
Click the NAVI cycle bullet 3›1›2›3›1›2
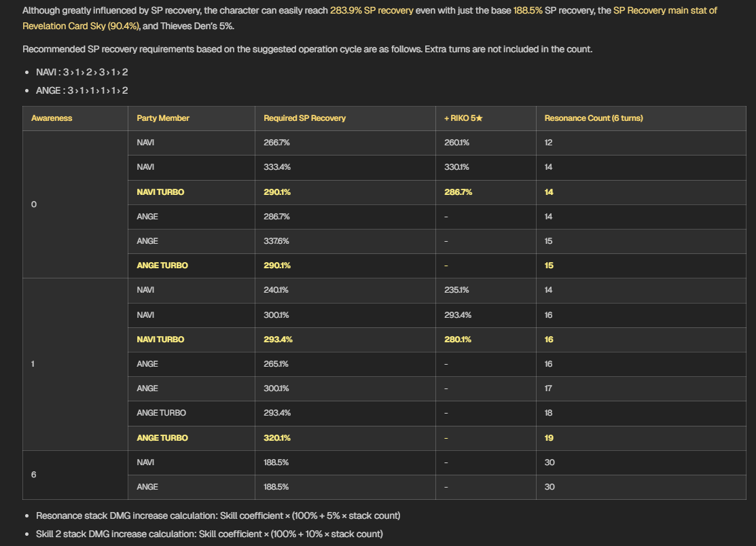tap(82, 72)
